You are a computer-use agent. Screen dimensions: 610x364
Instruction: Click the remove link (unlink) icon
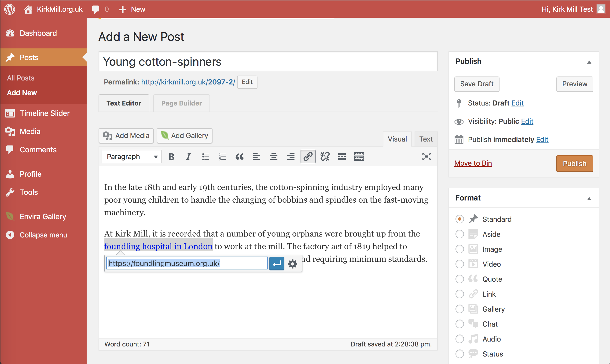click(x=325, y=157)
